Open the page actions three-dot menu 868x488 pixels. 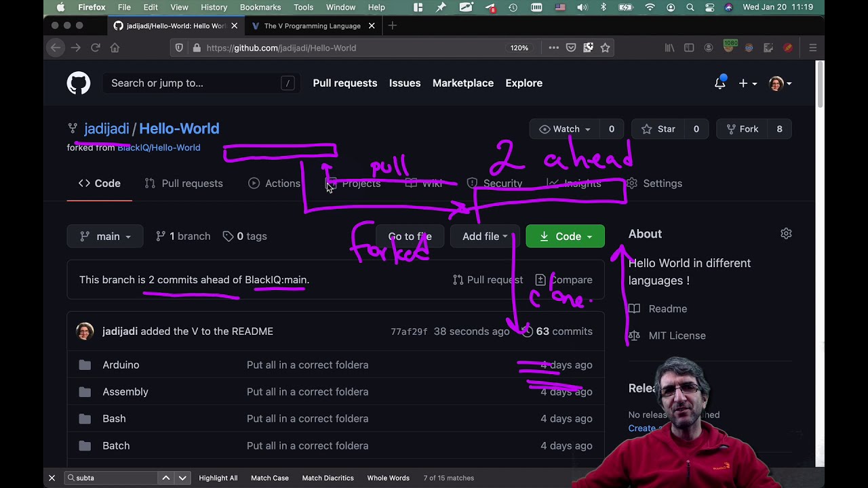click(x=554, y=47)
